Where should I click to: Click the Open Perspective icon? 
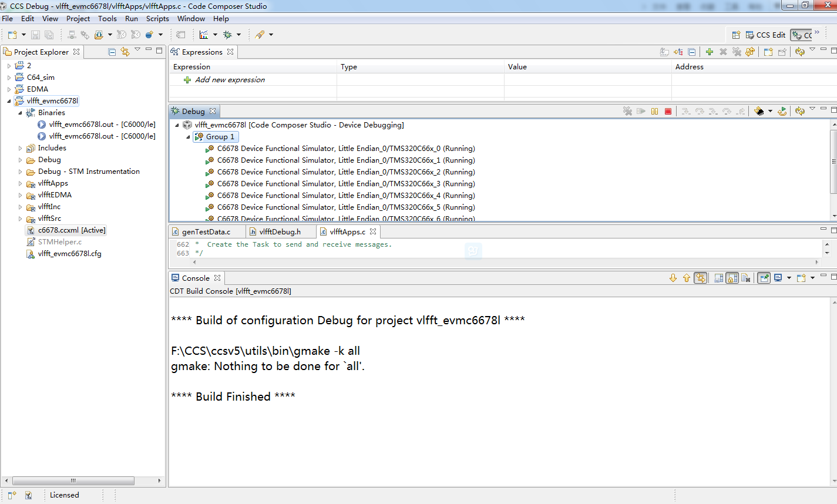[736, 35]
